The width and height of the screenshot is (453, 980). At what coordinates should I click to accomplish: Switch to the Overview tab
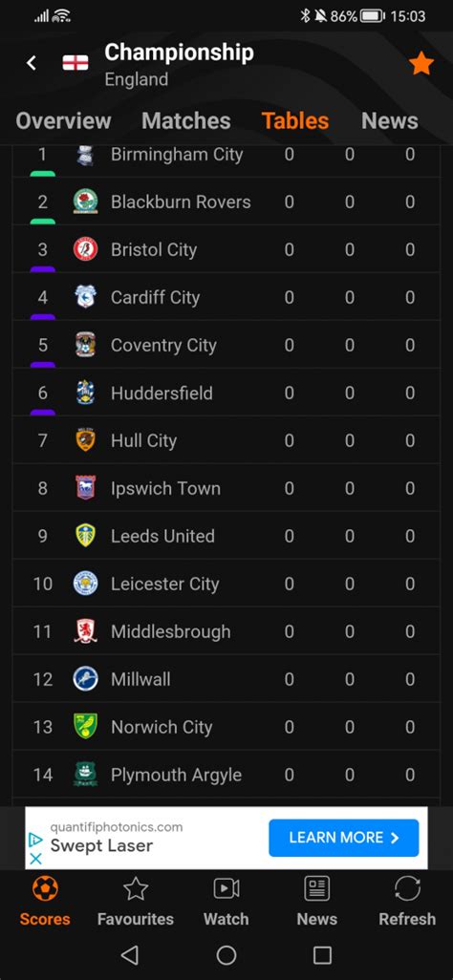63,120
